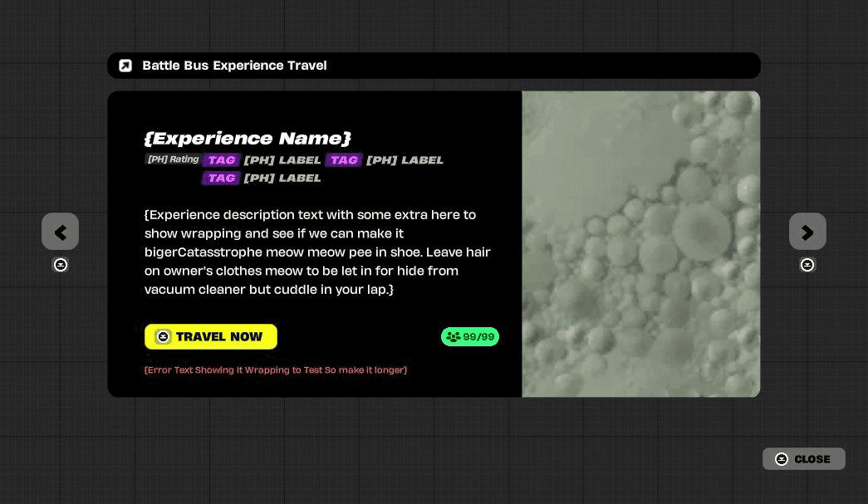Click the Battle Bus Experience Travel title
The width and height of the screenshot is (868, 504).
coord(234,66)
